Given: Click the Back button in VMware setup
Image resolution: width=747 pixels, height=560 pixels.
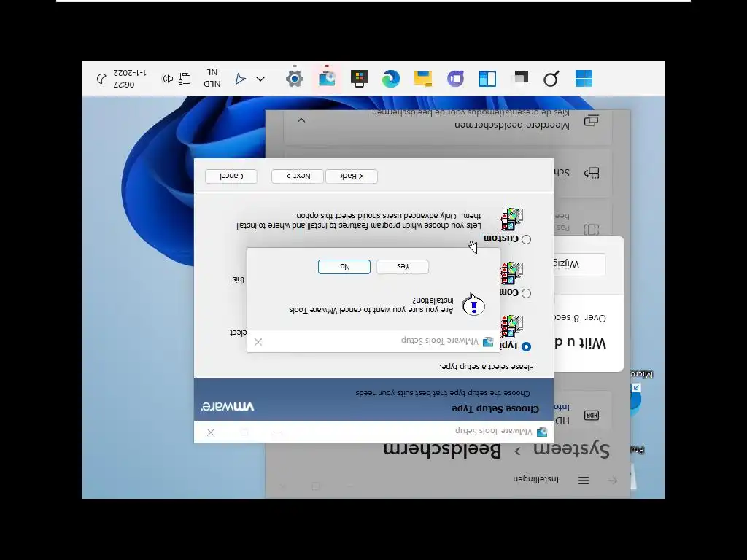Looking at the screenshot, I should 352,176.
